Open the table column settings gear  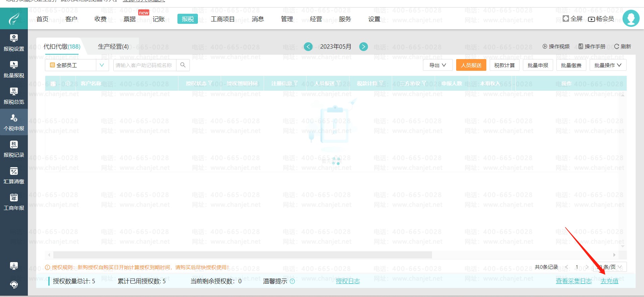68,84
